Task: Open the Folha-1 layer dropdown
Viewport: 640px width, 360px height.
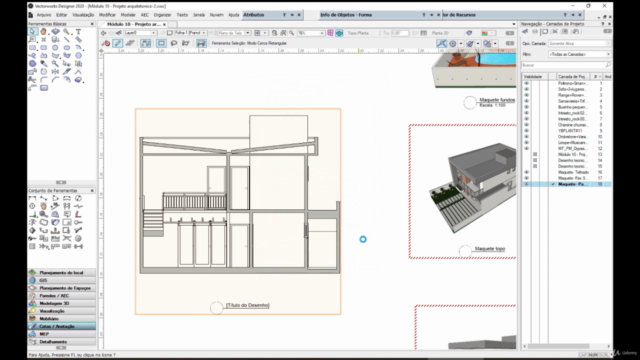Action: [x=190, y=33]
